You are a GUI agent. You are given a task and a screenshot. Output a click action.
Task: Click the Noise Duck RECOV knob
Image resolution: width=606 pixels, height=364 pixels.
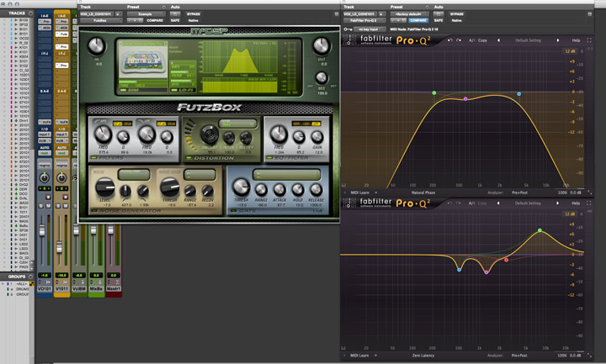208,191
